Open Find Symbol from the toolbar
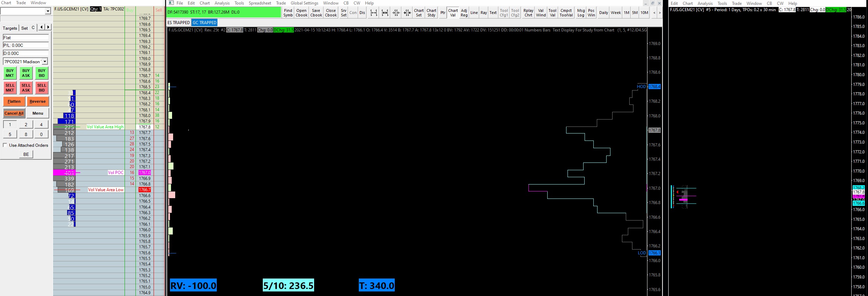 click(288, 13)
